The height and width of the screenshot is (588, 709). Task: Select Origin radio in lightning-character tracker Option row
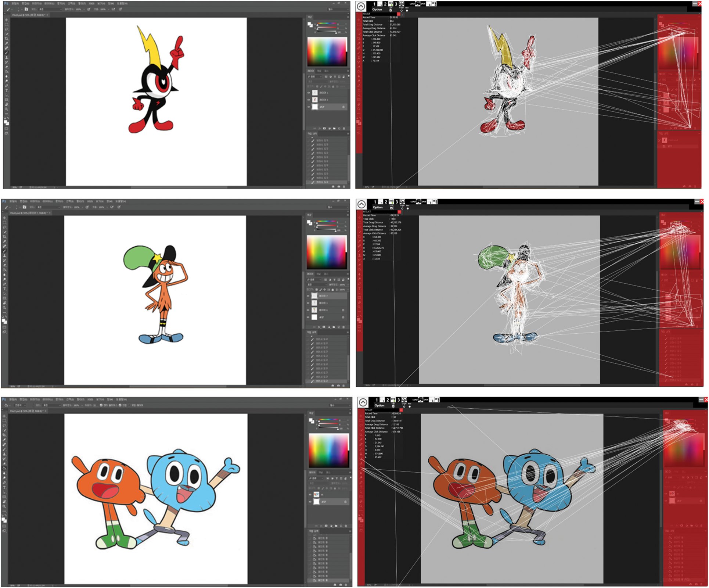tap(402, 10)
